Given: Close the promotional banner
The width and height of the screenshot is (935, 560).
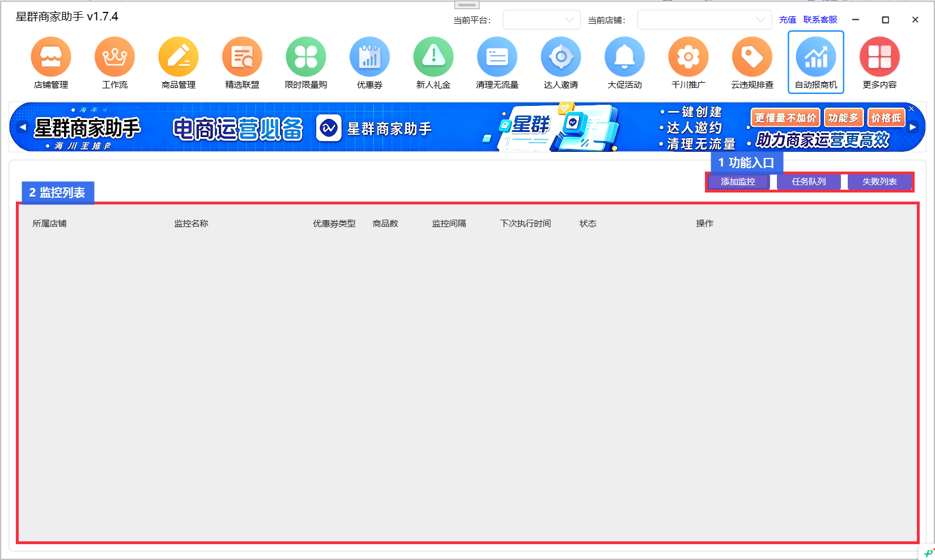Looking at the screenshot, I should pos(911,108).
